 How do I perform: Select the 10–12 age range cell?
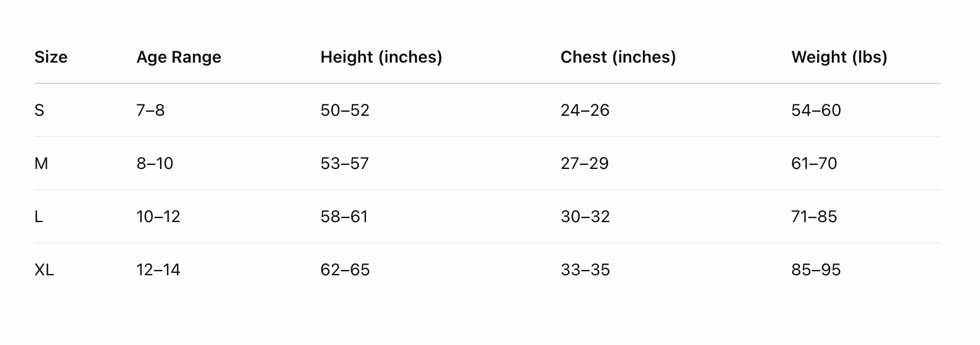[158, 217]
